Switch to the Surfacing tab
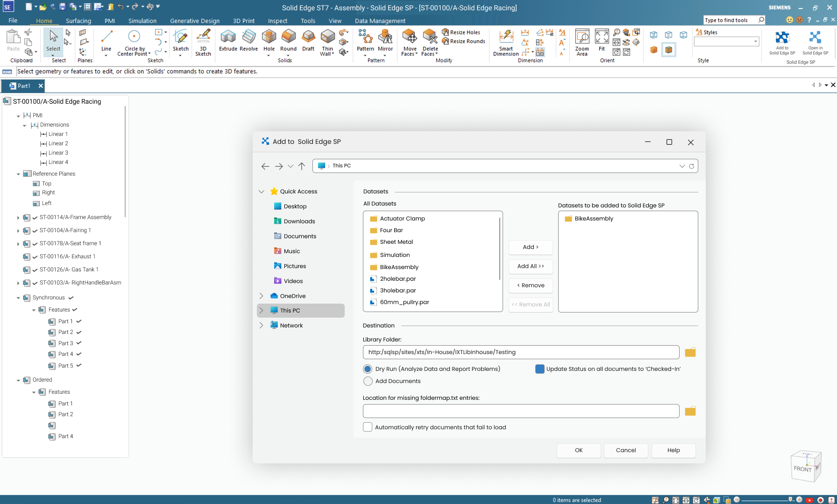The height and width of the screenshot is (504, 837). 78,21
